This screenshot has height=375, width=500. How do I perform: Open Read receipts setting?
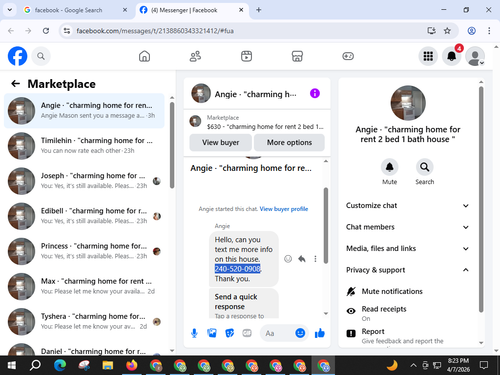[409, 313]
